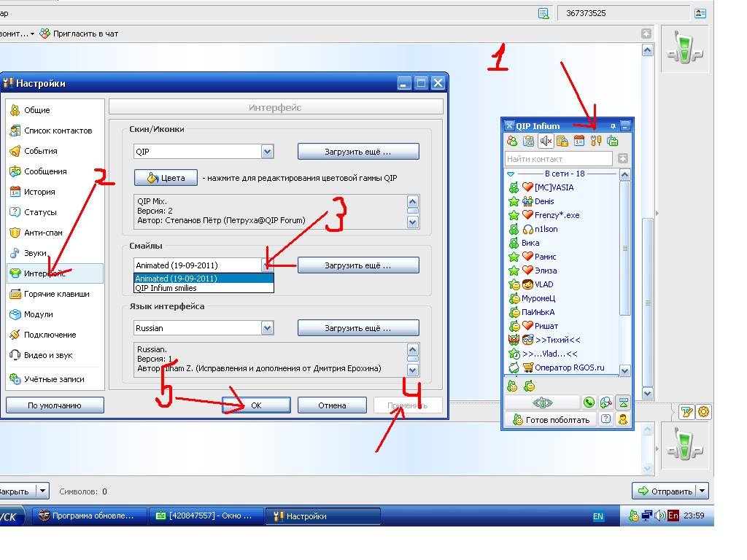
Task: Switch to Программа обновле... taskbar window
Action: point(89,516)
